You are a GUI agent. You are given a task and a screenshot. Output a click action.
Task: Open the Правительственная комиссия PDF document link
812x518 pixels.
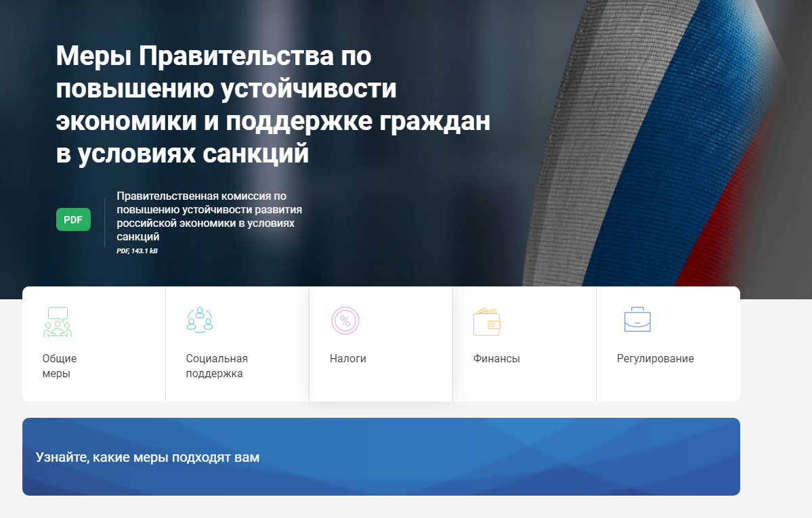[209, 216]
